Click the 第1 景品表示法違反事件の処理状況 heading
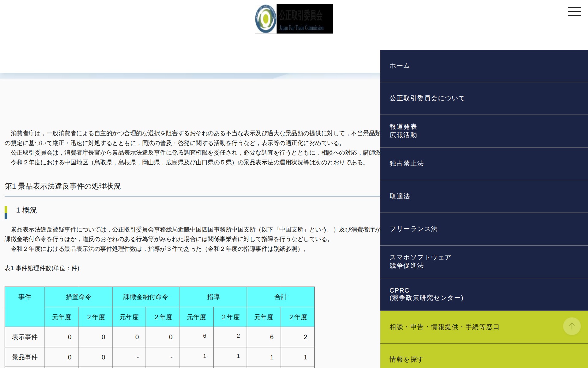 click(x=63, y=186)
